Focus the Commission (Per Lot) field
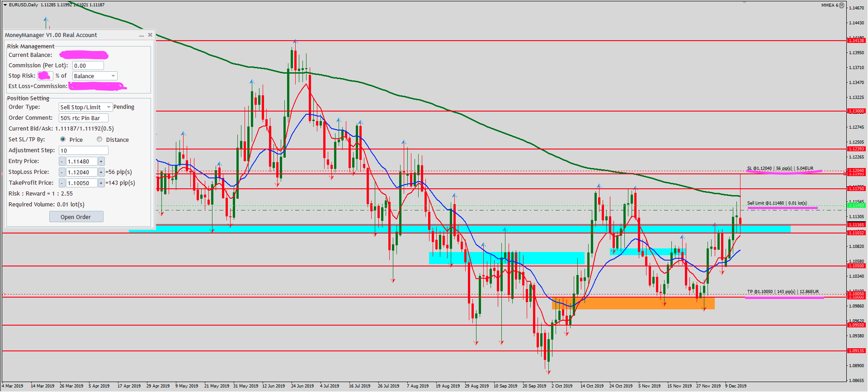This screenshot has height=392, width=868. click(x=88, y=65)
